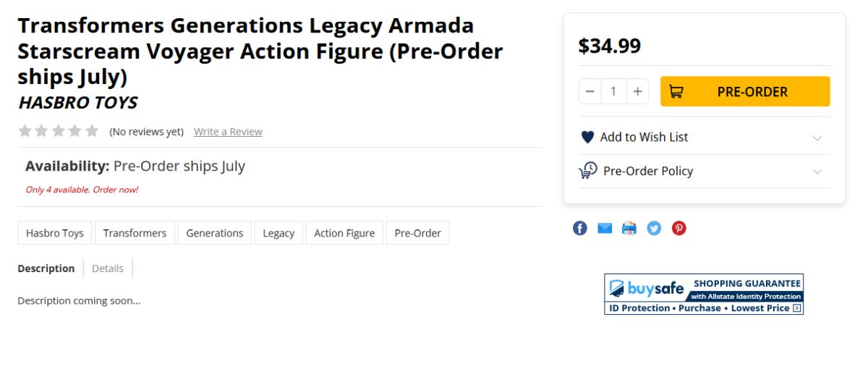The width and height of the screenshot is (868, 369).
Task: Share product on Facebook
Action: (x=580, y=229)
